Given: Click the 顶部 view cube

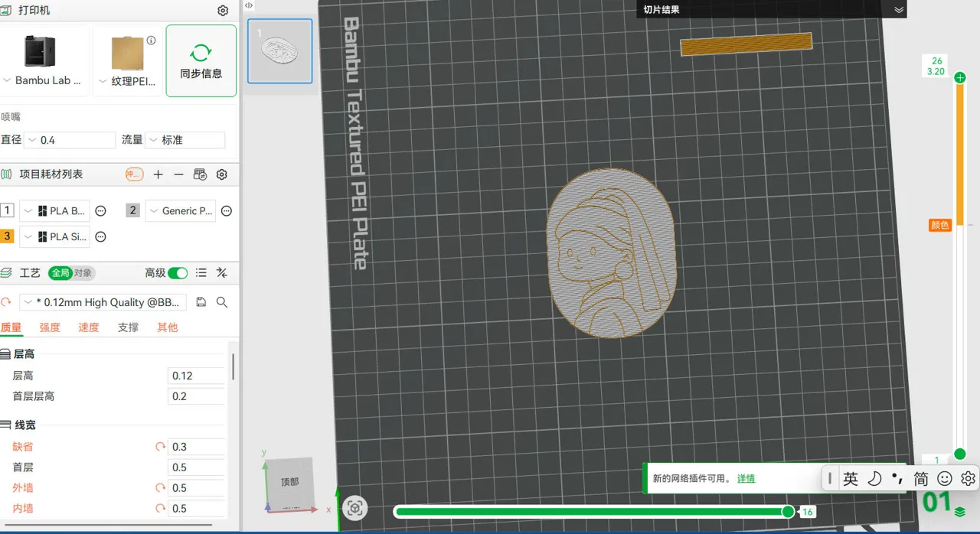Looking at the screenshot, I should (x=289, y=483).
